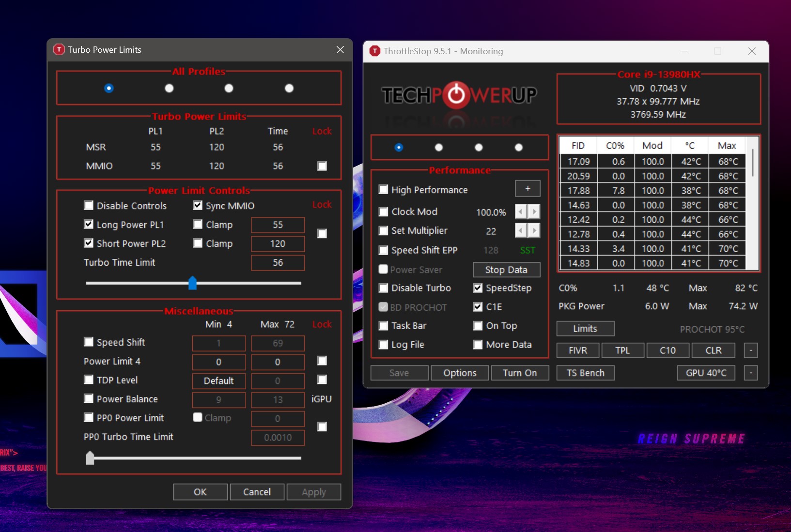The height and width of the screenshot is (532, 791).
Task: Check the More Data option
Action: point(478,344)
